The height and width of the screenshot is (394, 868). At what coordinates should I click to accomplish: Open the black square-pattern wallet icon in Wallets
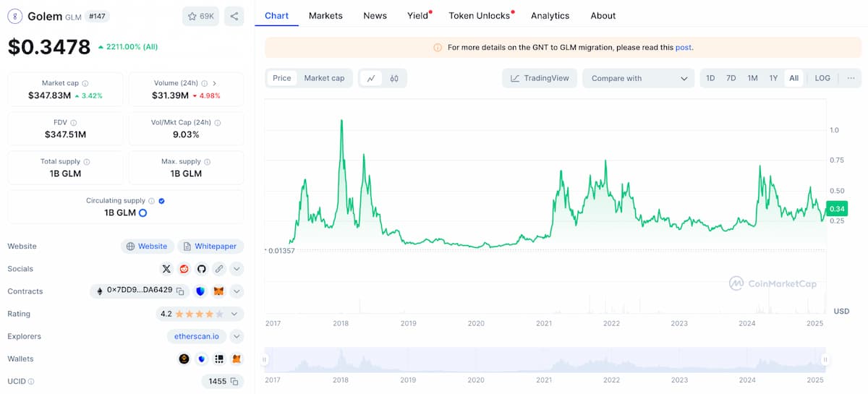218,359
